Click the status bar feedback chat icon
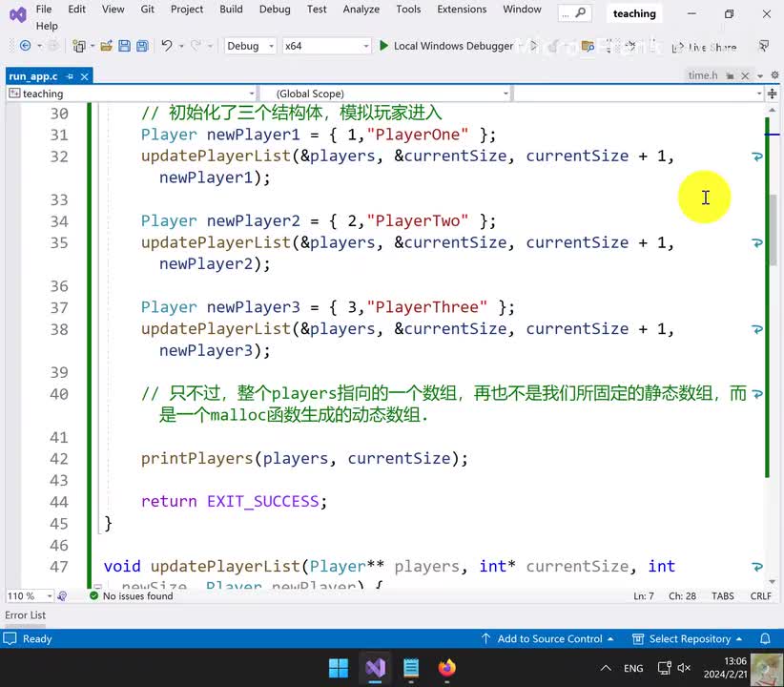 tap(10, 638)
